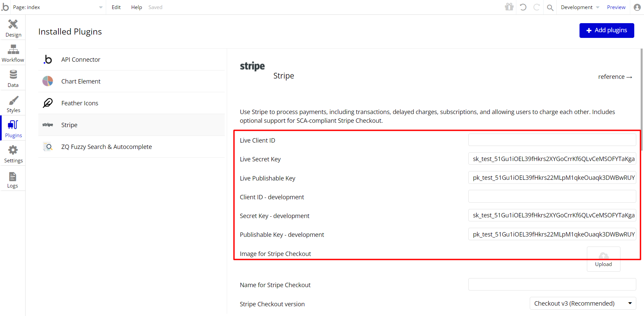644x316 pixels.
Task: Open the Stripe Checkout version dropdown
Action: point(583,303)
